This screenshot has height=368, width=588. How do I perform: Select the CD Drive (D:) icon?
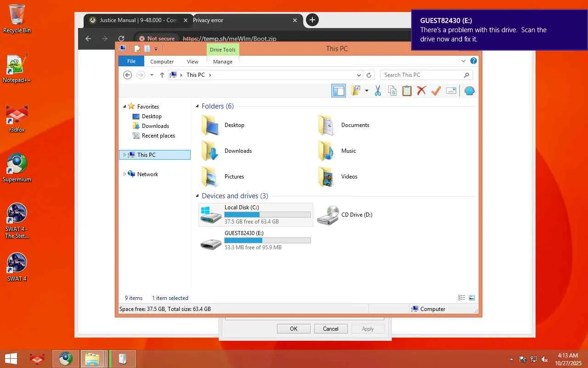point(328,215)
